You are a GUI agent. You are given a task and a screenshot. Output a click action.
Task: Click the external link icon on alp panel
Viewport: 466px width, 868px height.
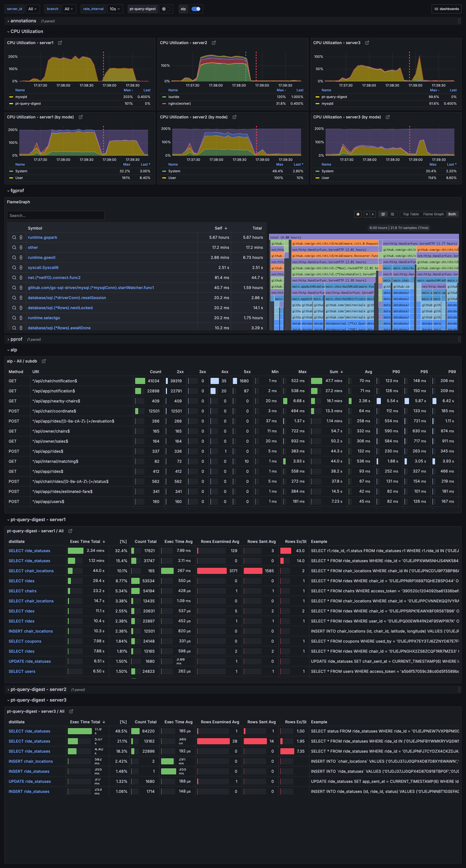point(44,361)
